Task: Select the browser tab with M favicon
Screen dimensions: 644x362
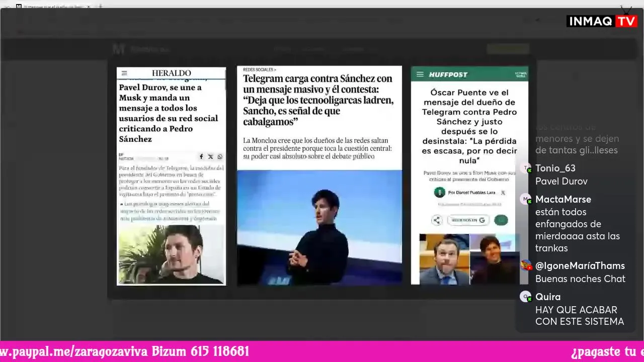Action: tap(55, 7)
